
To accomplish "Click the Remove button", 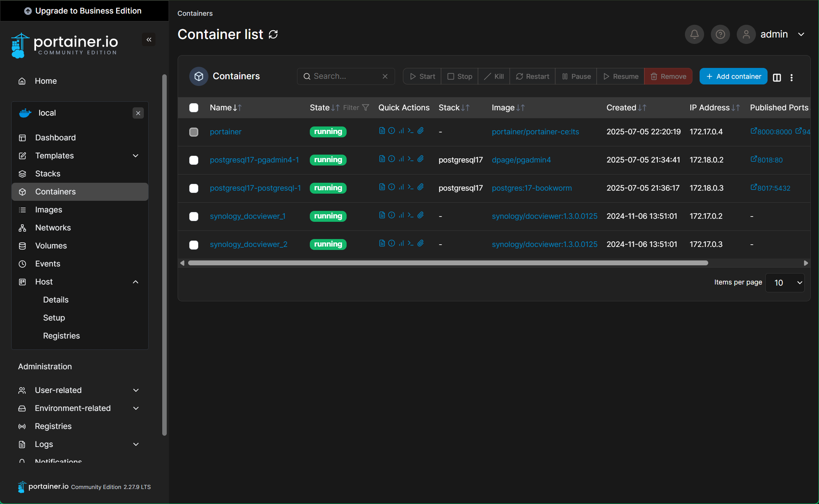I will (668, 76).
